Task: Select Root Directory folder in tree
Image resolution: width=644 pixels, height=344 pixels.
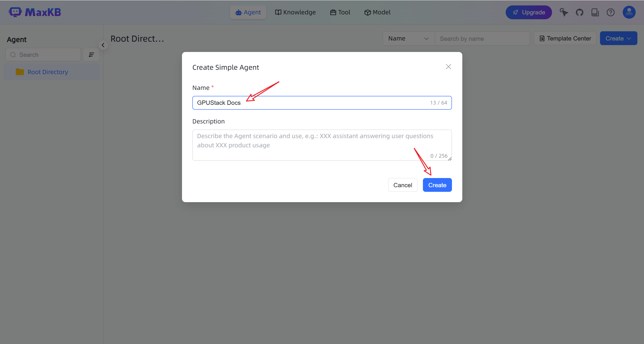Action: point(48,72)
